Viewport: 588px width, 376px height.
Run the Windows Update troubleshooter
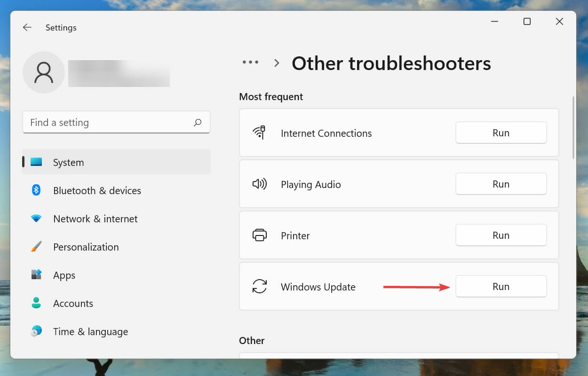501,287
